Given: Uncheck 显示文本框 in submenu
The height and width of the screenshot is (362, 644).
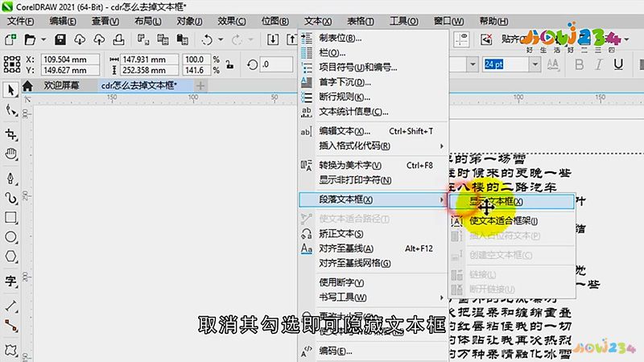Looking at the screenshot, I should click(511, 202).
